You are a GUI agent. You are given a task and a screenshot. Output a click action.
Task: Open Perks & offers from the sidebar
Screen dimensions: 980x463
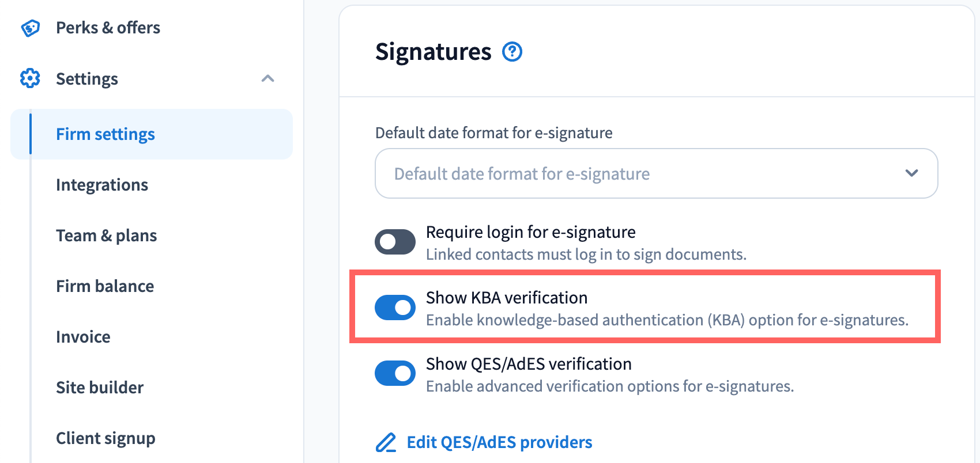(x=108, y=28)
